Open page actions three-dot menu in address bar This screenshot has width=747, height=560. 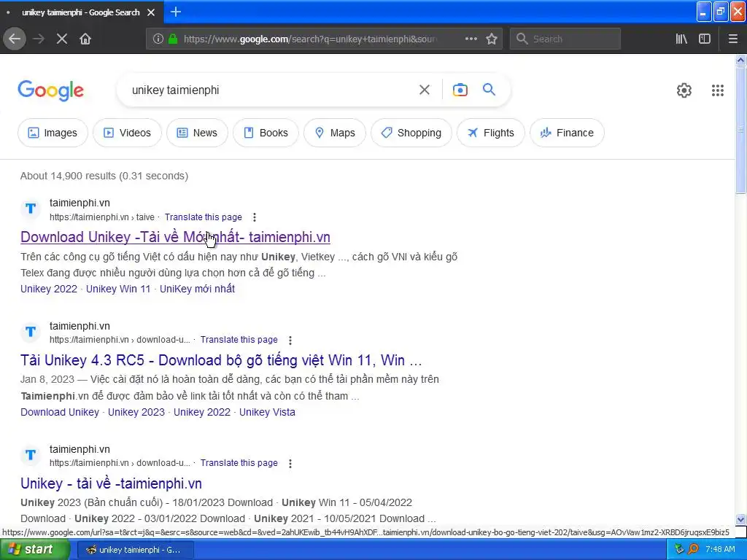[471, 39]
